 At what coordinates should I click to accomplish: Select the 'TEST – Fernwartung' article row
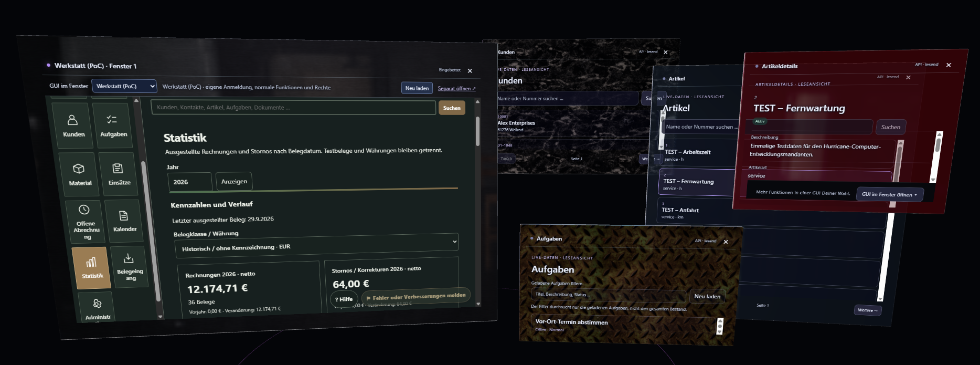(698, 183)
